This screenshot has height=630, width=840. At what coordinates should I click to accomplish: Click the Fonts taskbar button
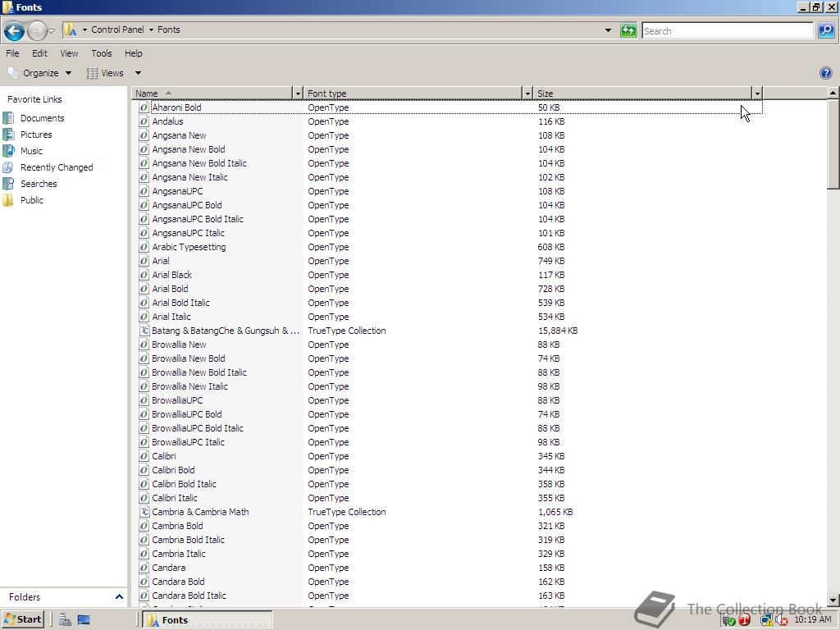pos(208,620)
